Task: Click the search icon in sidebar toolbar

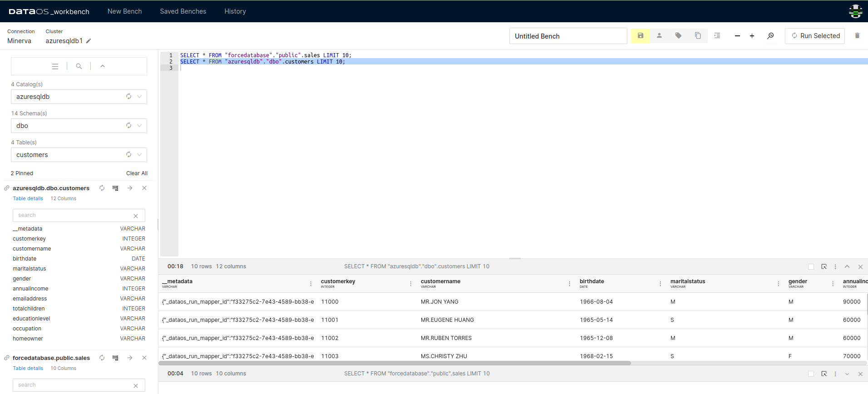Action: (79, 66)
